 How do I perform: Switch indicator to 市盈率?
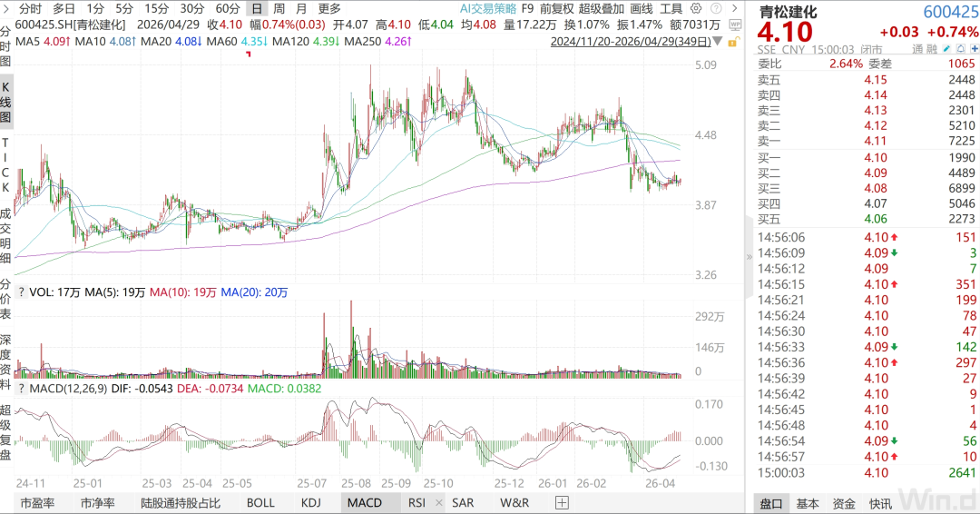(x=37, y=503)
